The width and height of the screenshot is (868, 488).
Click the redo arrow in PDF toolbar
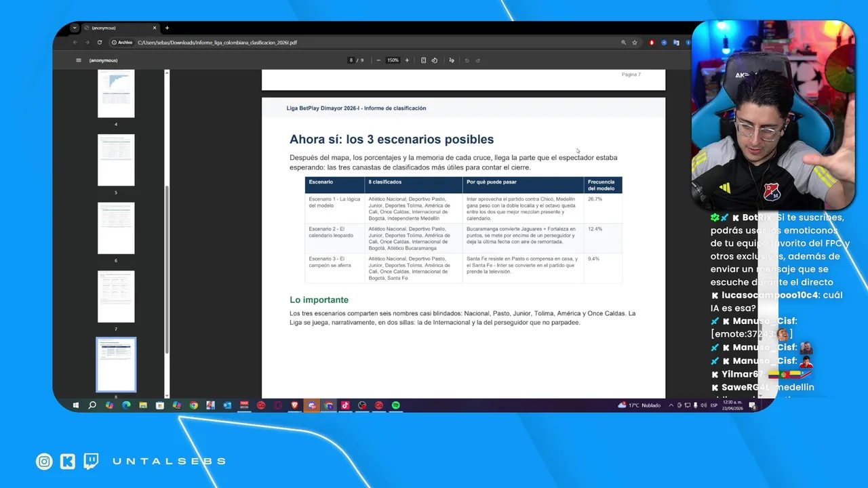(478, 60)
